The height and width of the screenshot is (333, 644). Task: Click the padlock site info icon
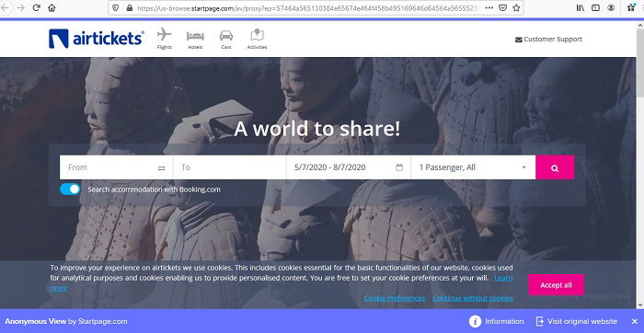(x=130, y=7)
